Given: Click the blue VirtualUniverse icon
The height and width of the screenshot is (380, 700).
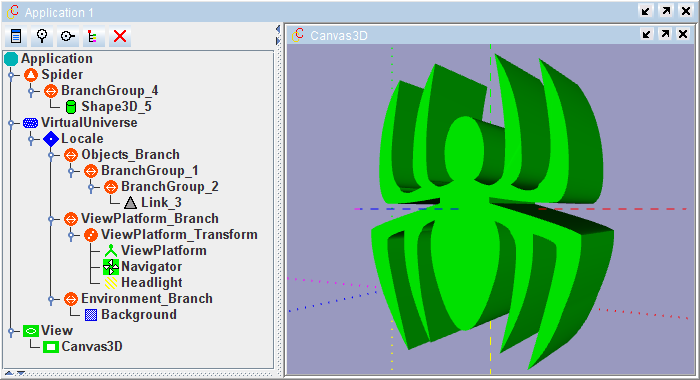Looking at the screenshot, I should (30, 123).
